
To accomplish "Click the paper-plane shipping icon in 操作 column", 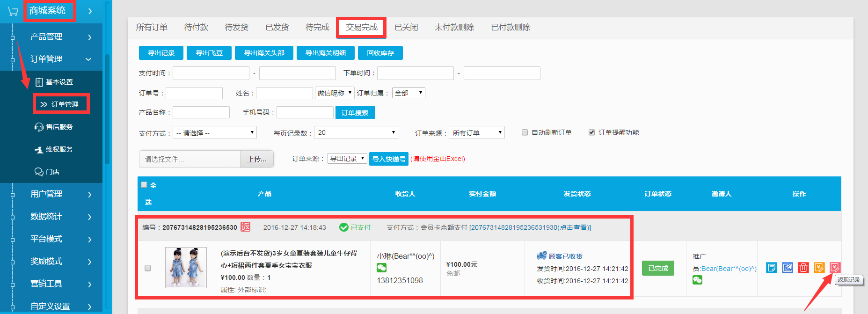I will click(788, 268).
